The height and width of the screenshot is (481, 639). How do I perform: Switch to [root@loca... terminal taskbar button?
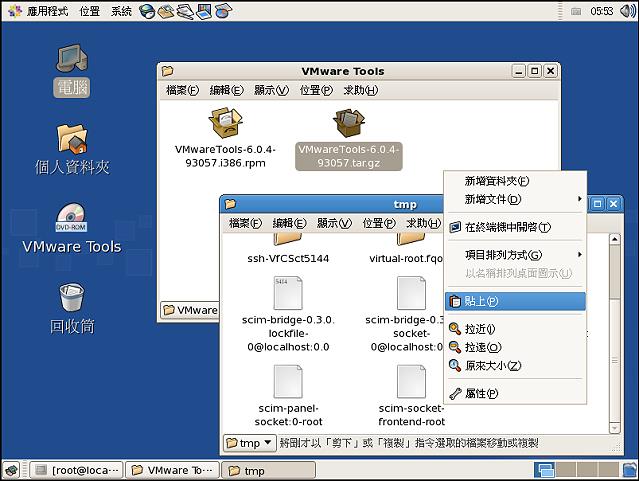(x=77, y=470)
